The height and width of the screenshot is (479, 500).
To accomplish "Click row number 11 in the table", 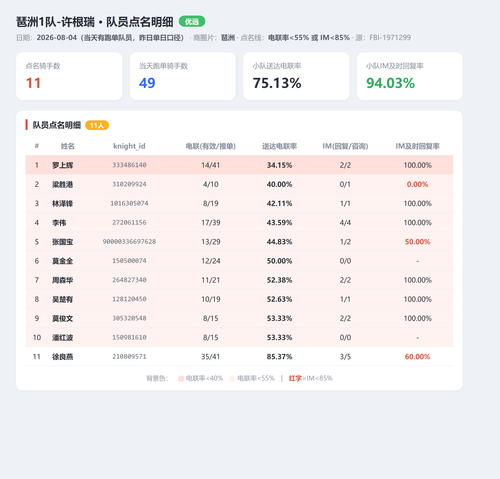I will (37, 357).
